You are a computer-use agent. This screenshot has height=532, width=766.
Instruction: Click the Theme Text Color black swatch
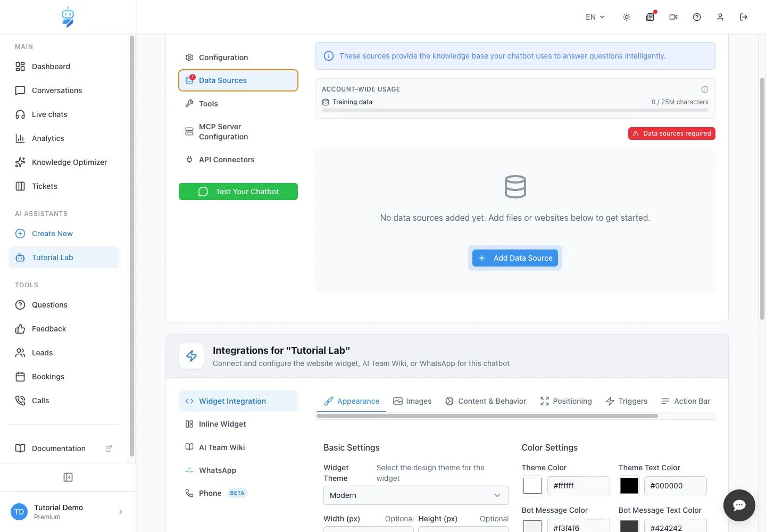tap(629, 486)
